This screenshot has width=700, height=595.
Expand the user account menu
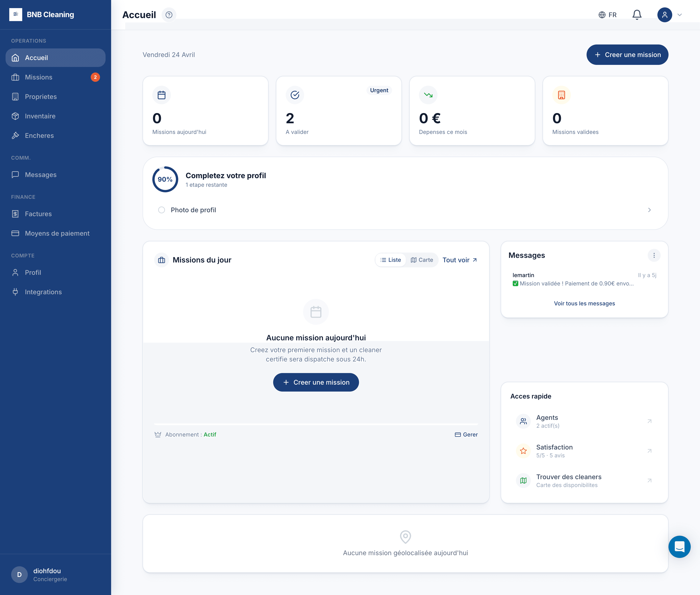[670, 15]
